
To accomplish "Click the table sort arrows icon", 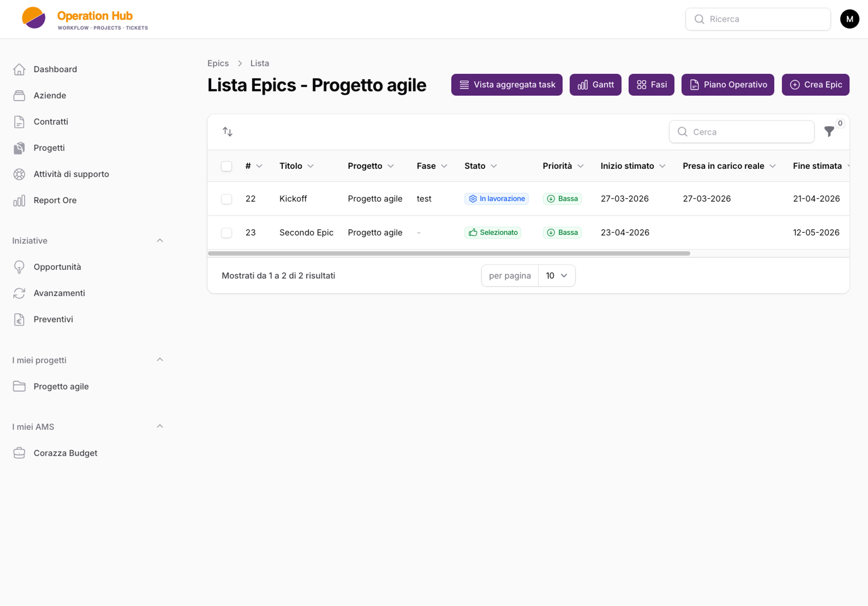I will tap(227, 132).
